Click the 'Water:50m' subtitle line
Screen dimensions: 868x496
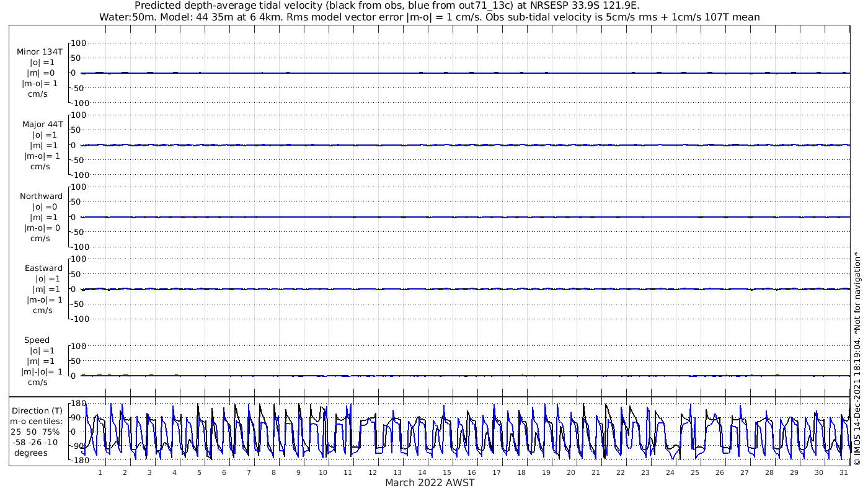(430, 17)
